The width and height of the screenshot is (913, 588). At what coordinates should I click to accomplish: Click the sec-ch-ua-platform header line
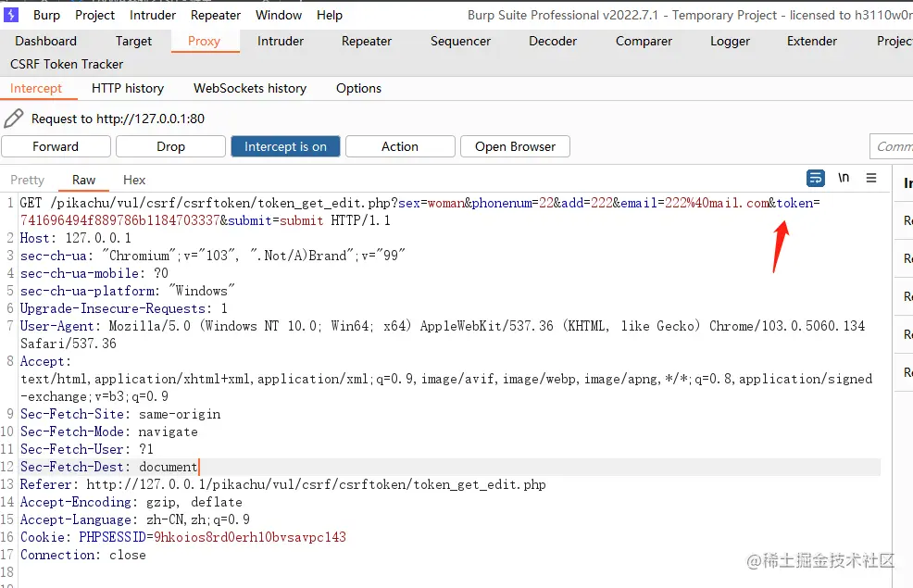[128, 291]
